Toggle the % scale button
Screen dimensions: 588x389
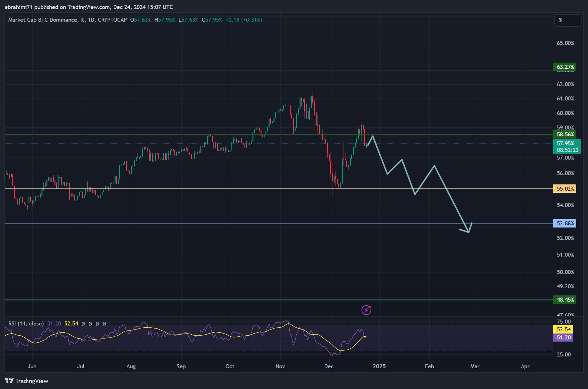point(567,20)
